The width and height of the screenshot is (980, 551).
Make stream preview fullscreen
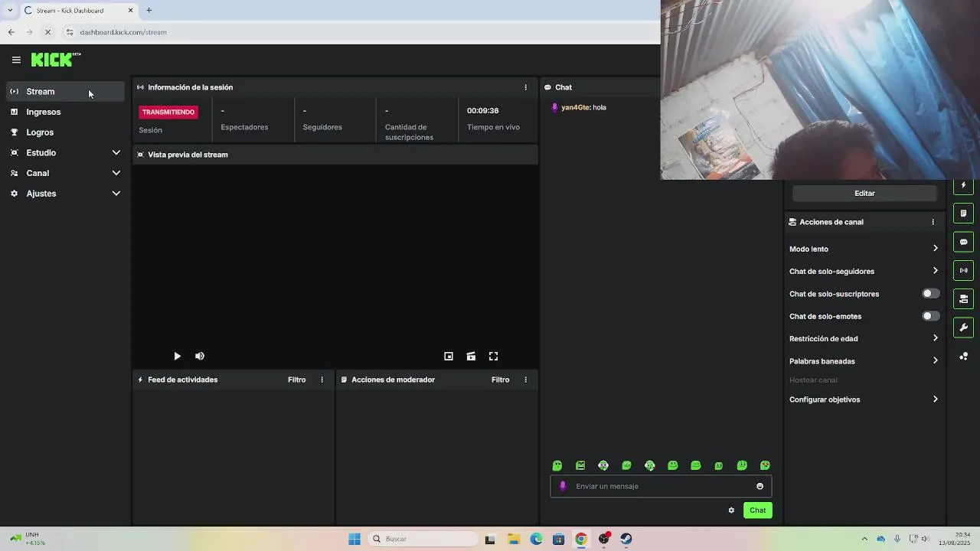pyautogui.click(x=494, y=356)
